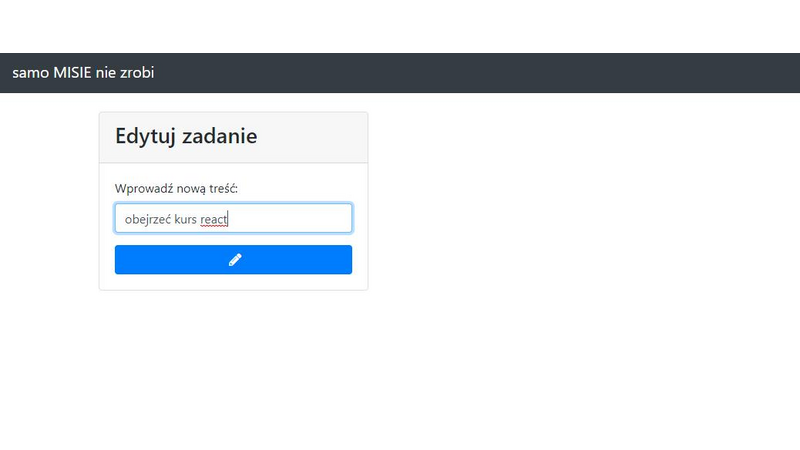The height and width of the screenshot is (450, 800).
Task: Click the grey card header area
Action: (311, 137)
